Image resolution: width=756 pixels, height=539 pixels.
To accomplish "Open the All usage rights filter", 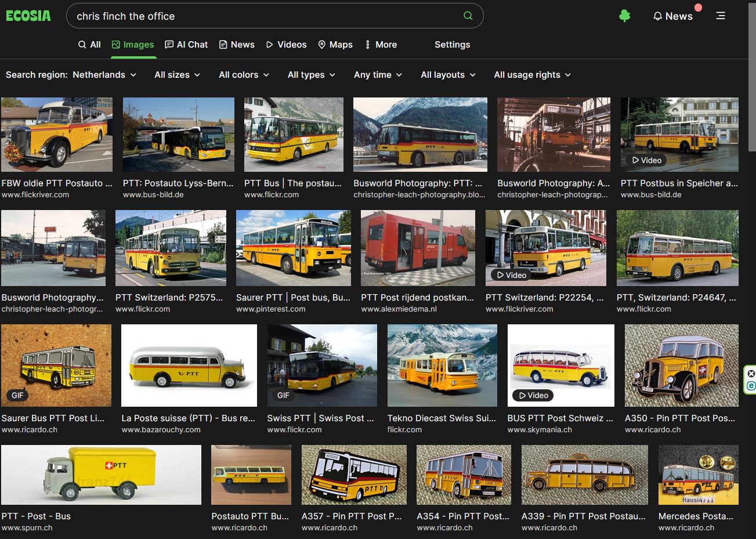I will pos(533,75).
